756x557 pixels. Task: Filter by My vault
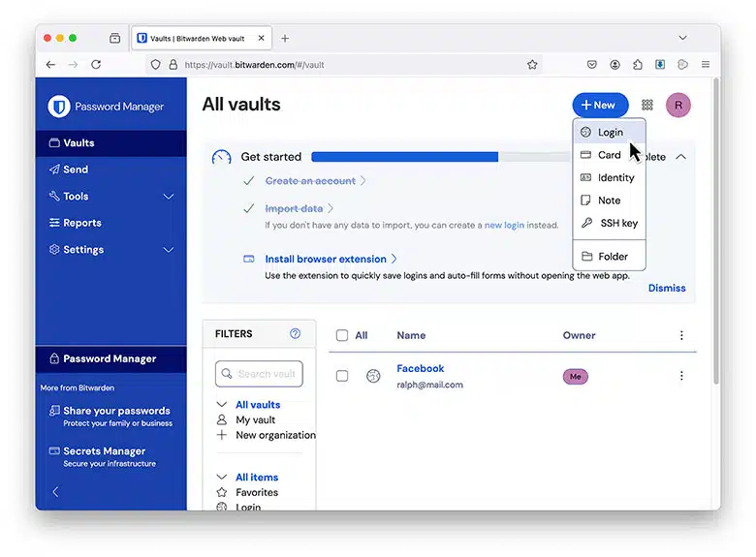(255, 419)
